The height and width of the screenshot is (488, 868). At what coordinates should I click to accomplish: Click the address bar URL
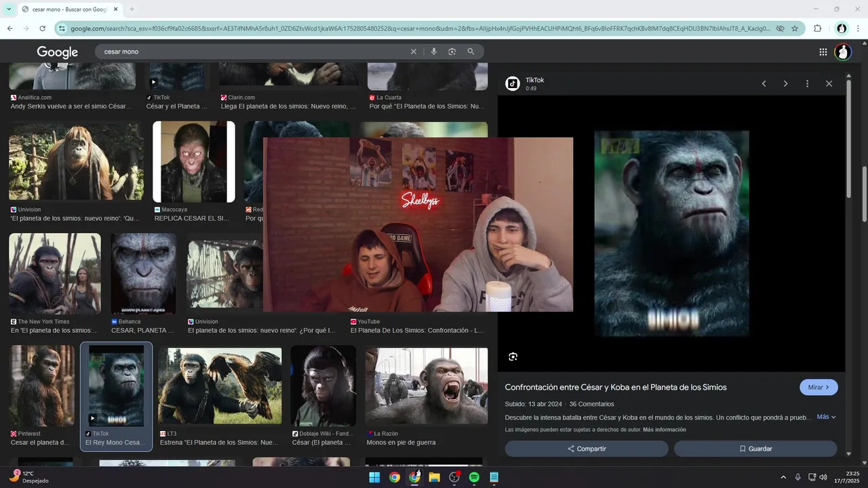click(x=420, y=28)
